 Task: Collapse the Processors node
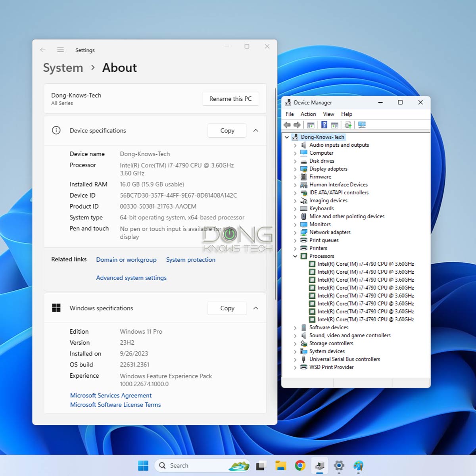[295, 256]
